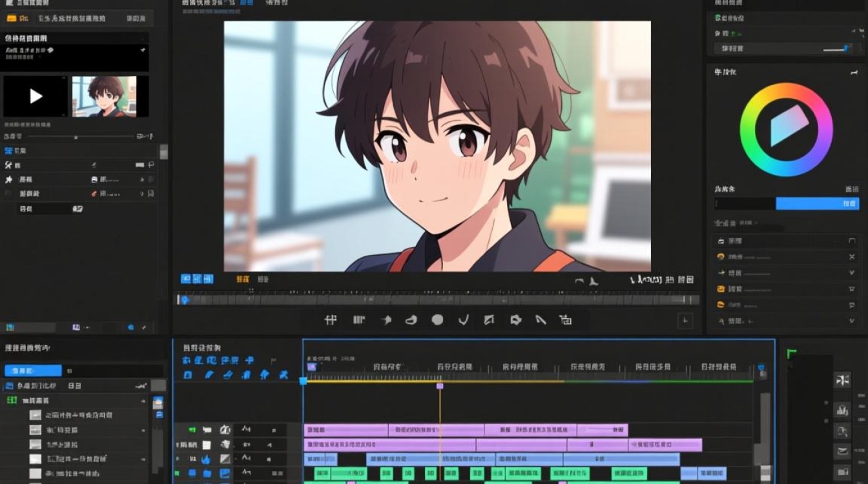Click the vertical bars icon in the preview toolbar

coord(359,319)
